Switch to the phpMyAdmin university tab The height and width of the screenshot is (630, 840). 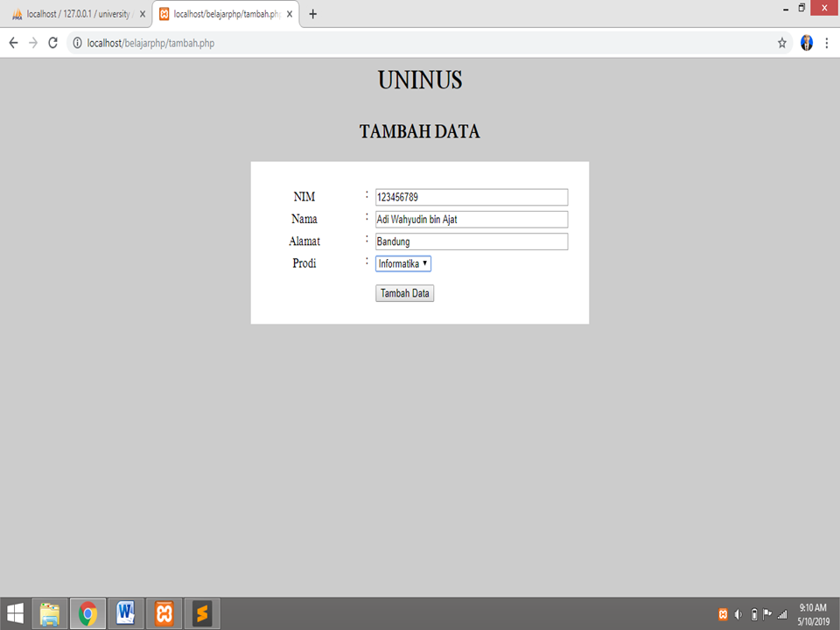pyautogui.click(x=78, y=15)
